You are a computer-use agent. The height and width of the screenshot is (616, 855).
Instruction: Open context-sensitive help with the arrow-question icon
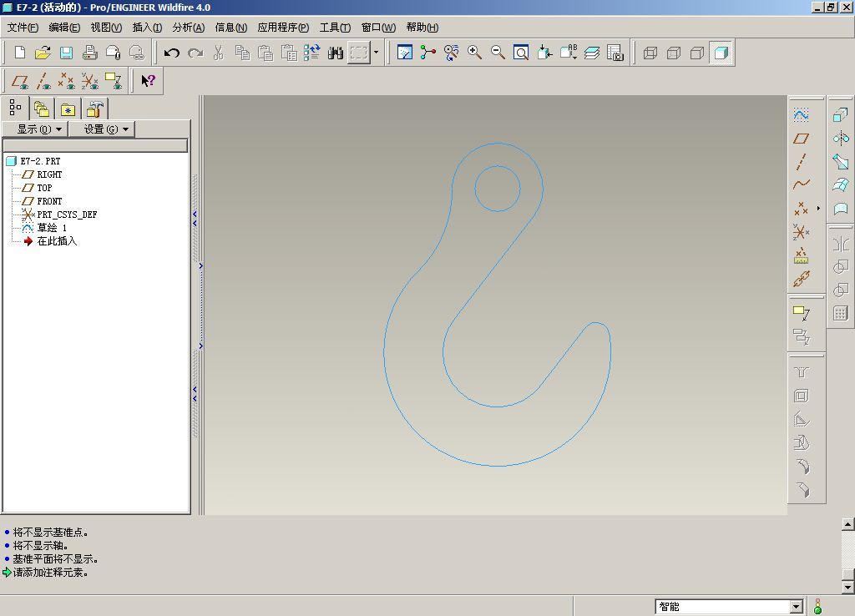click(148, 81)
